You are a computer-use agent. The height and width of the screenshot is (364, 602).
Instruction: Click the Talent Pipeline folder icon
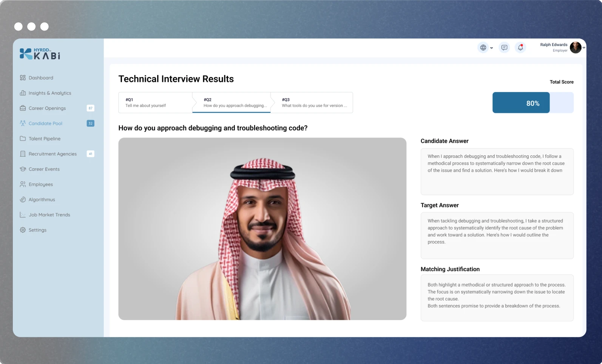coord(23,139)
